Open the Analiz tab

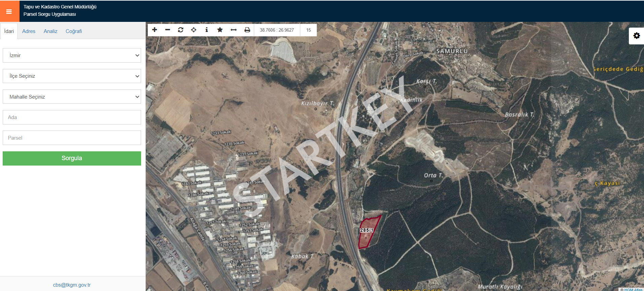50,31
